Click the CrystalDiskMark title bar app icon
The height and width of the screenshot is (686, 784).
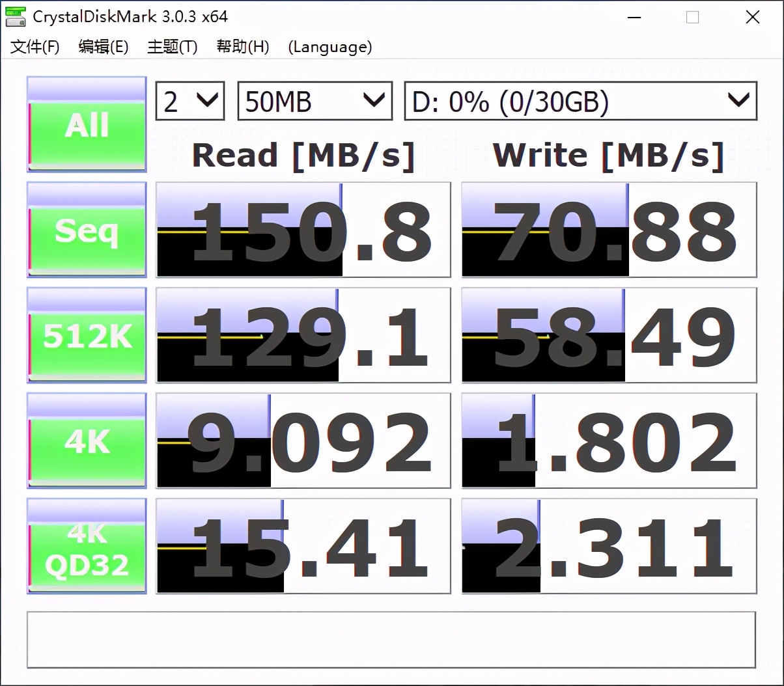point(15,16)
